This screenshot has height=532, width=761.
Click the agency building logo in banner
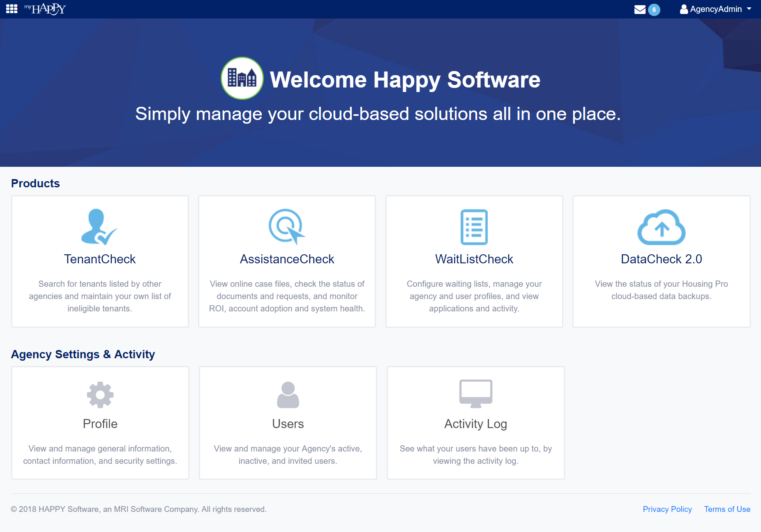point(242,78)
